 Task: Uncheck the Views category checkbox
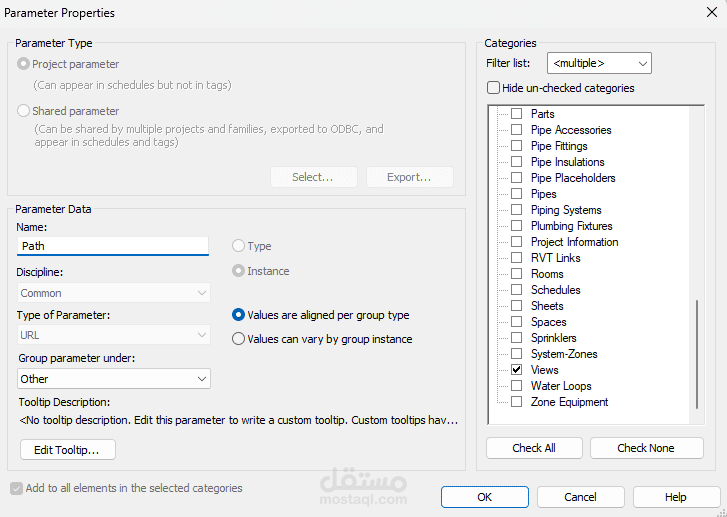pos(517,370)
